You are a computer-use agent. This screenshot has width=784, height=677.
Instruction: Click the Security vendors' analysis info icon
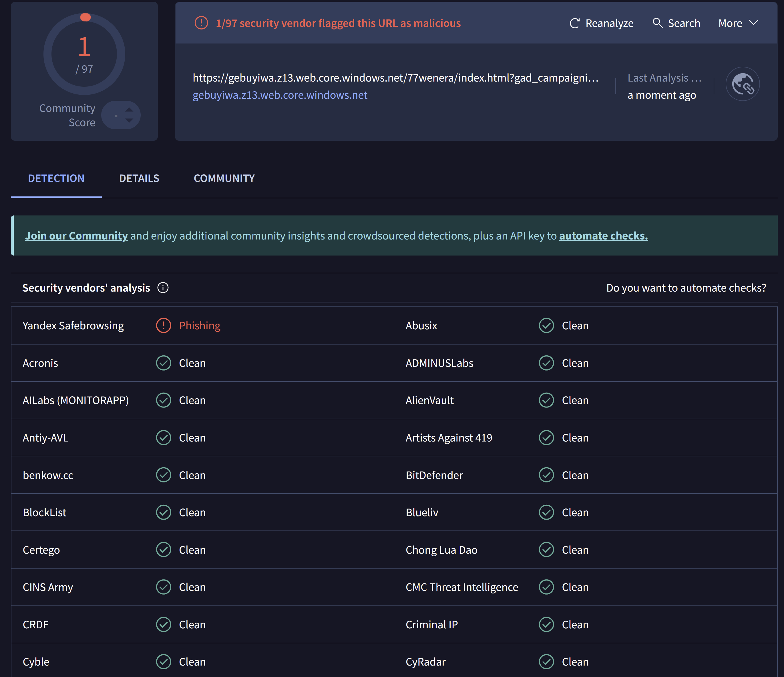(163, 288)
